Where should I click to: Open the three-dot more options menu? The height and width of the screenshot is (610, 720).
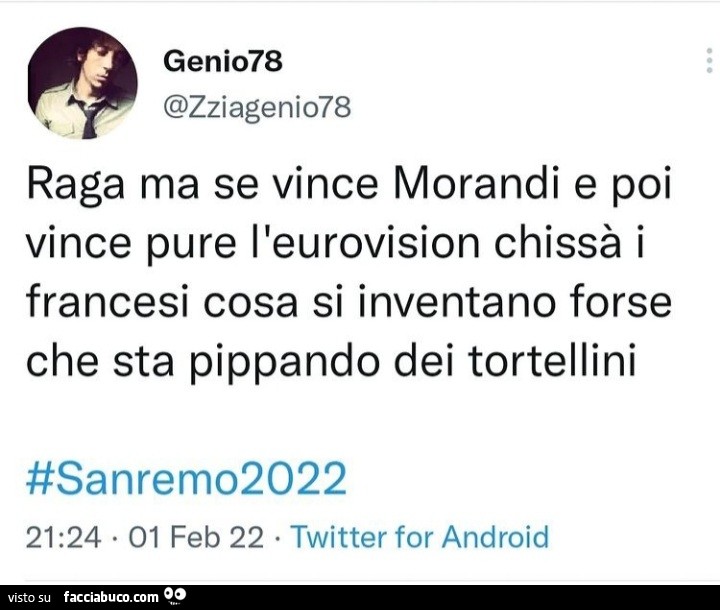[x=709, y=60]
